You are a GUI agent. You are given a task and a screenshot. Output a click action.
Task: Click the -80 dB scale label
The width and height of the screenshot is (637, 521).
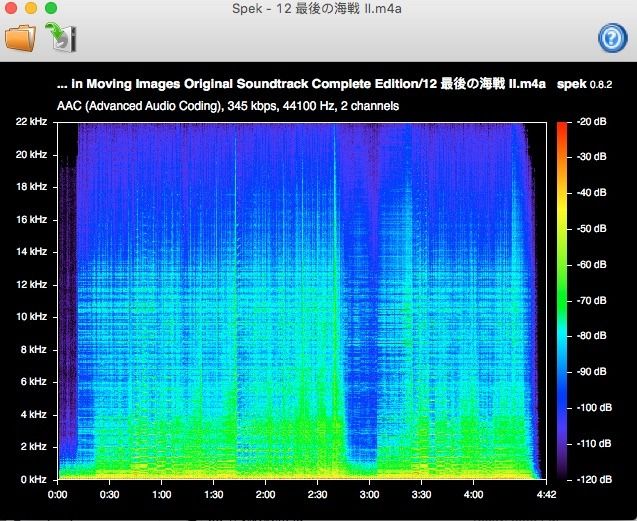592,336
